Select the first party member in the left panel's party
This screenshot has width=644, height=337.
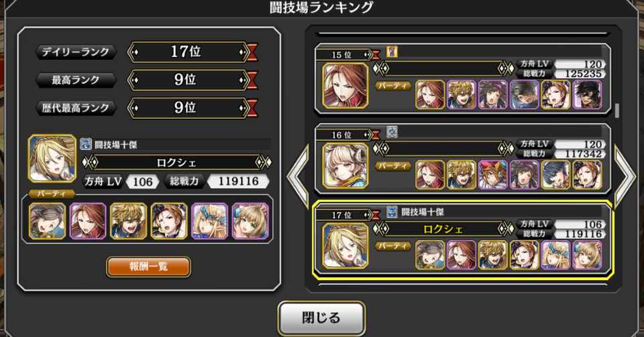tap(47, 221)
